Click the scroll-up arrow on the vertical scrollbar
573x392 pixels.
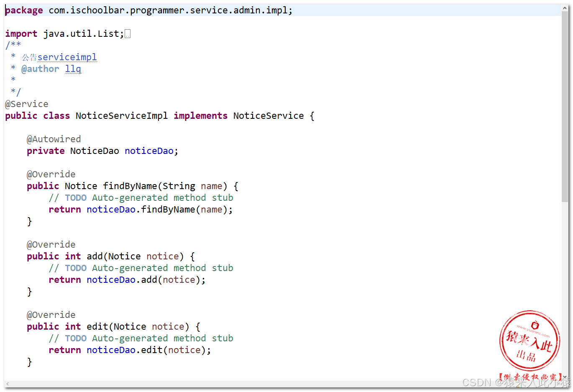pyautogui.click(x=565, y=8)
